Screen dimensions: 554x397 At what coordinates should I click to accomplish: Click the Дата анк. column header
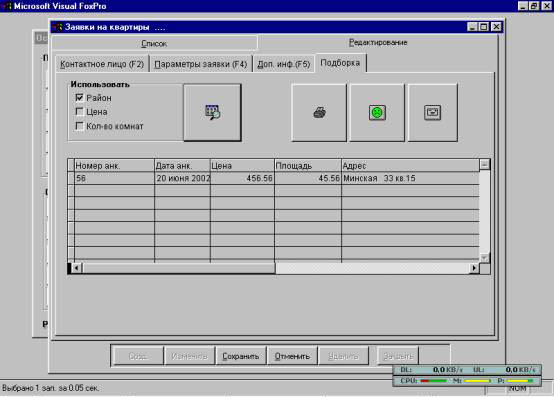(x=182, y=166)
